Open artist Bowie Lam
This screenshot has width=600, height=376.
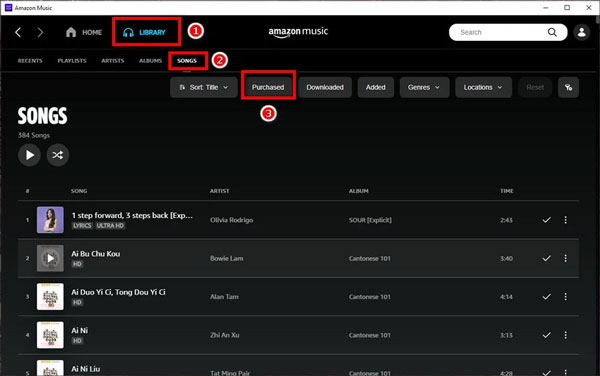pos(227,259)
